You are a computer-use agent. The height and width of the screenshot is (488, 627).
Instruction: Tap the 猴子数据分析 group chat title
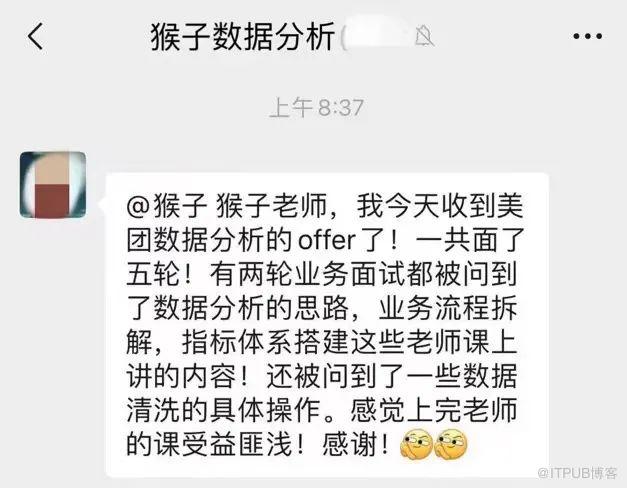point(242,37)
